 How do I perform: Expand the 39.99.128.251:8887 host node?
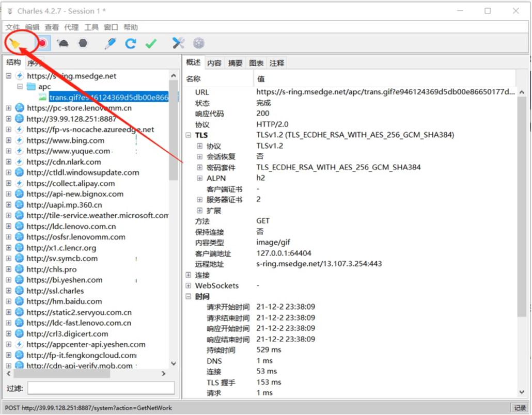8,119
